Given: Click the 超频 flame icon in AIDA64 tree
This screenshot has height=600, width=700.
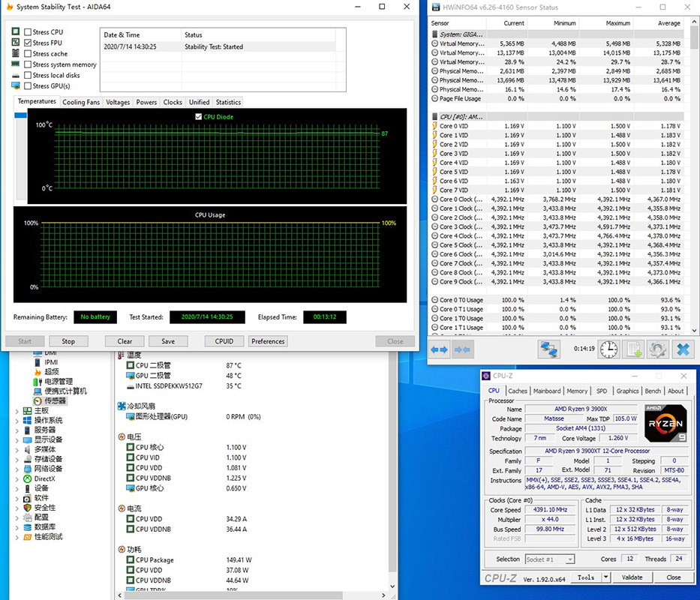Looking at the screenshot, I should click(x=38, y=371).
